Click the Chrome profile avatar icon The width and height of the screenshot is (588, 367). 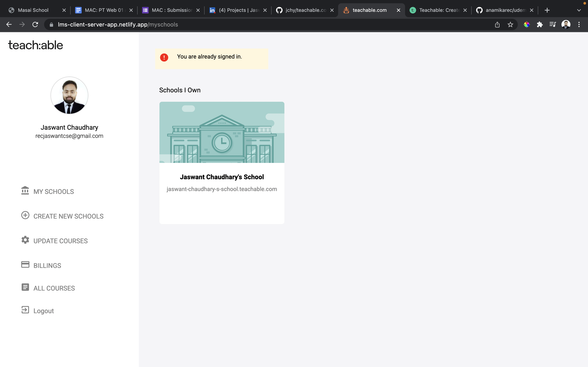(x=566, y=24)
